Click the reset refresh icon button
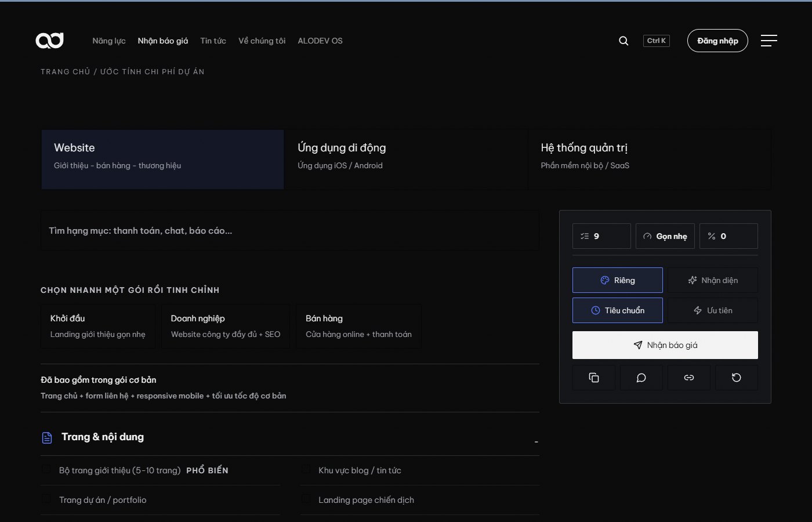The image size is (812, 522). 737,378
